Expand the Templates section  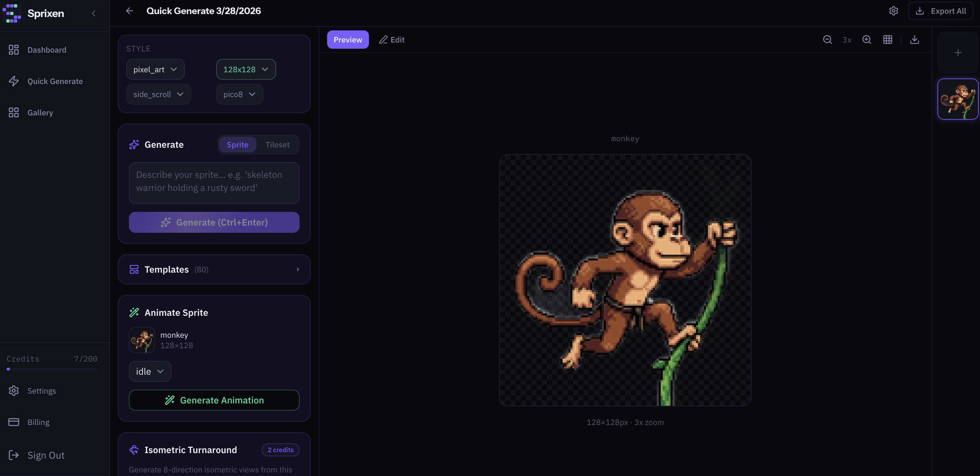tap(214, 270)
